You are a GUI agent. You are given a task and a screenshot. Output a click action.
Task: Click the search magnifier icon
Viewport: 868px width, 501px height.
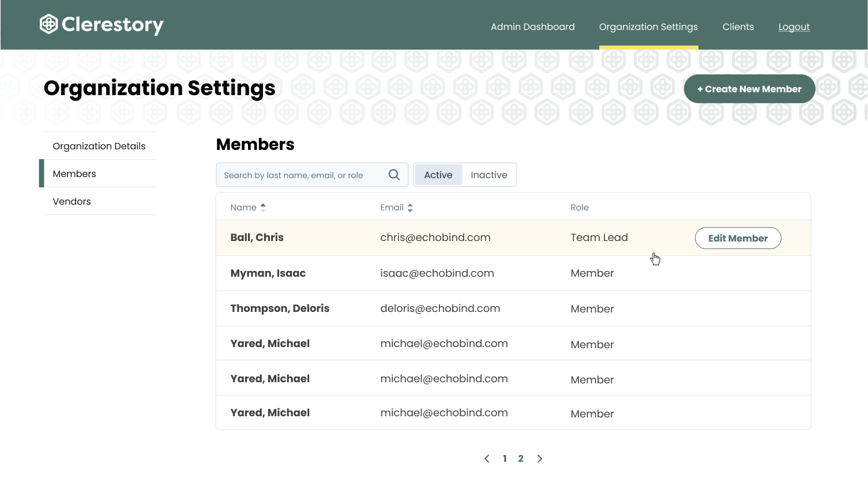pos(394,175)
